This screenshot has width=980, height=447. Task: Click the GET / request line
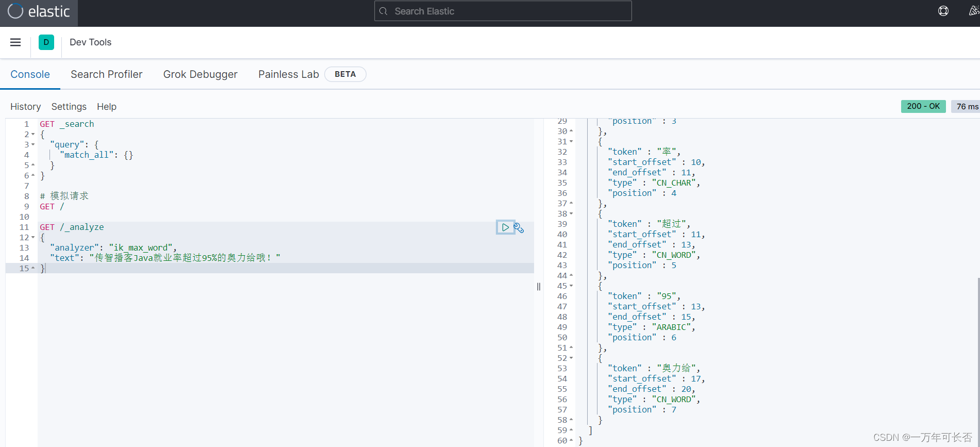52,207
